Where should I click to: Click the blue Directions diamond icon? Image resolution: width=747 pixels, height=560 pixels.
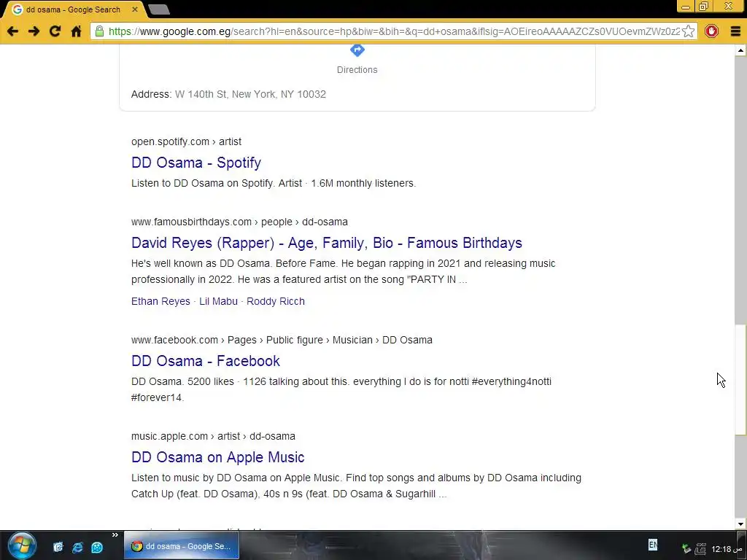pyautogui.click(x=357, y=50)
